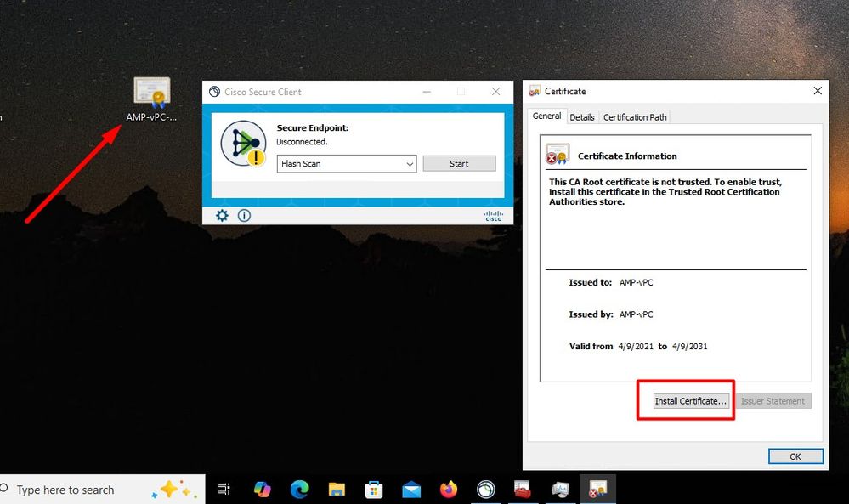Click the 'Certificate Information' heading
Image resolution: width=849 pixels, height=504 pixels.
[x=627, y=156]
